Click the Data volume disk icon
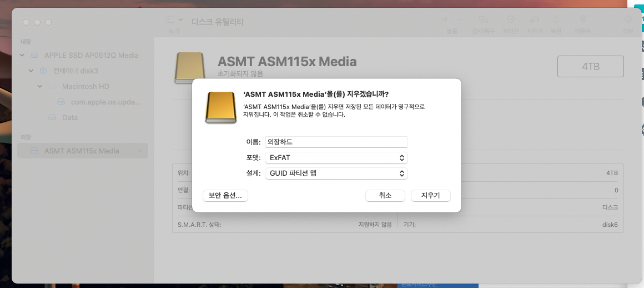 (52, 117)
